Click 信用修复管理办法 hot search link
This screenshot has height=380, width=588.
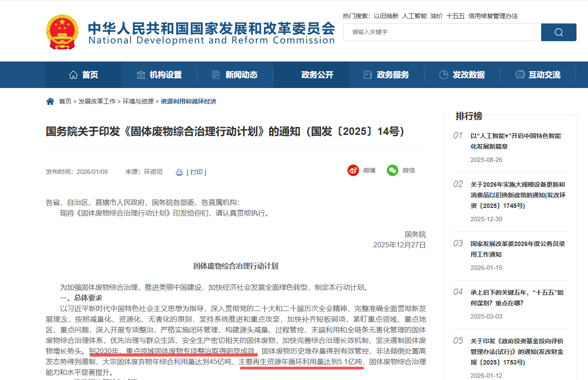click(x=493, y=16)
